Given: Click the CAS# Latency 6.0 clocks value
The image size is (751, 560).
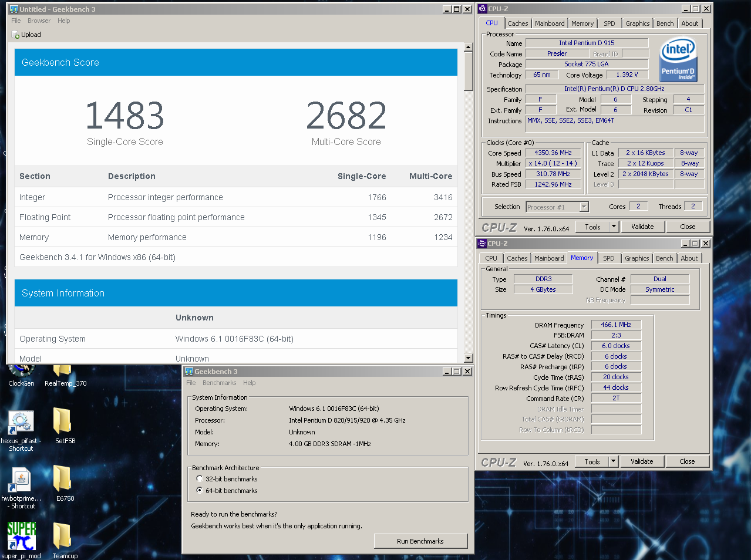Looking at the screenshot, I should (616, 346).
